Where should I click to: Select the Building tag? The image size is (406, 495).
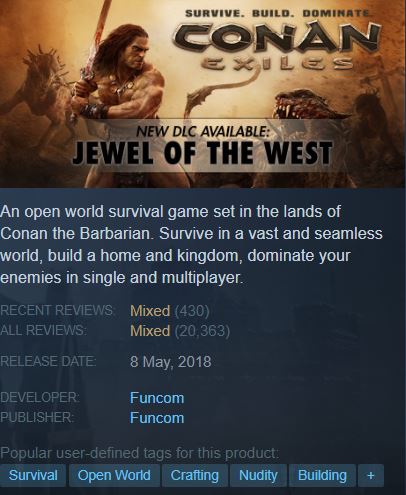click(322, 475)
